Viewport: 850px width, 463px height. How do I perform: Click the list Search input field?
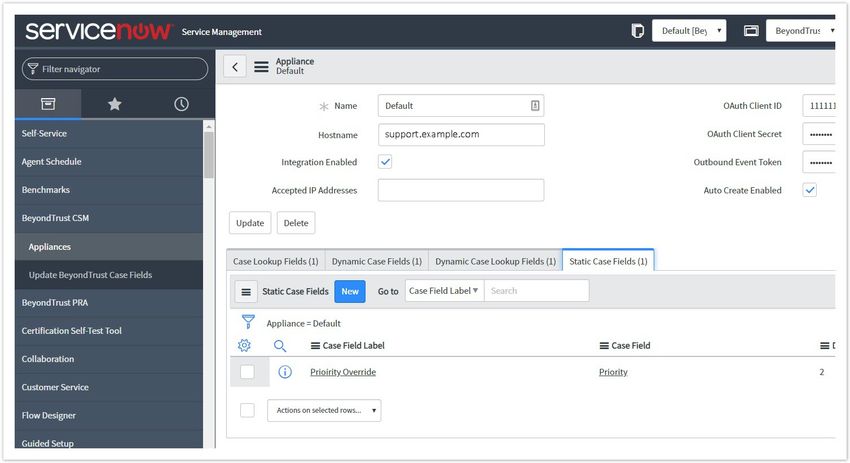pos(537,291)
